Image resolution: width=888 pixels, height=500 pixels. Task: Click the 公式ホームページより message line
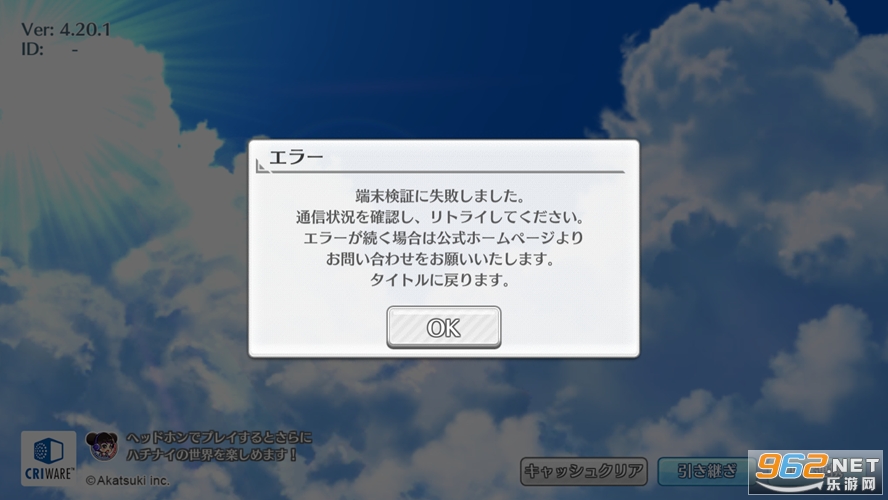click(443, 238)
